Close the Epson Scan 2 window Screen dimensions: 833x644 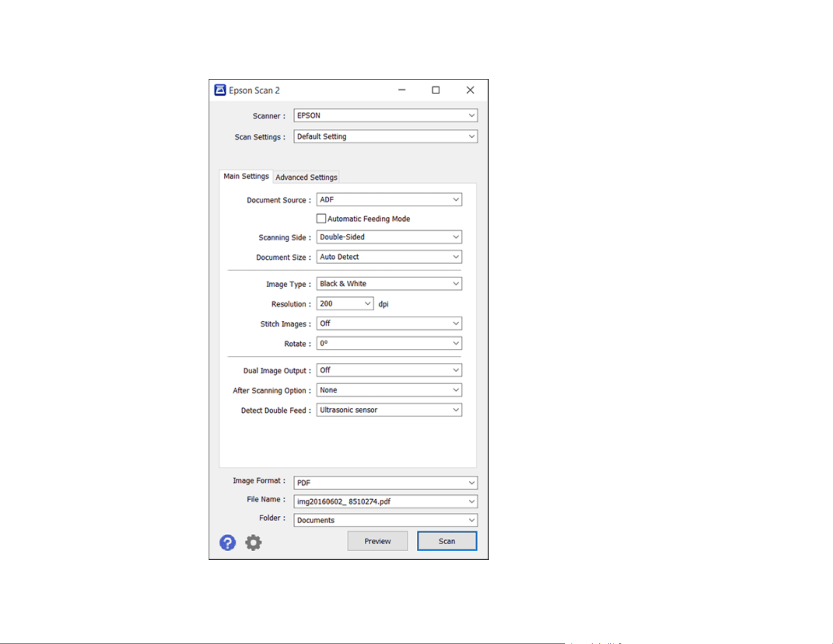pos(470,90)
